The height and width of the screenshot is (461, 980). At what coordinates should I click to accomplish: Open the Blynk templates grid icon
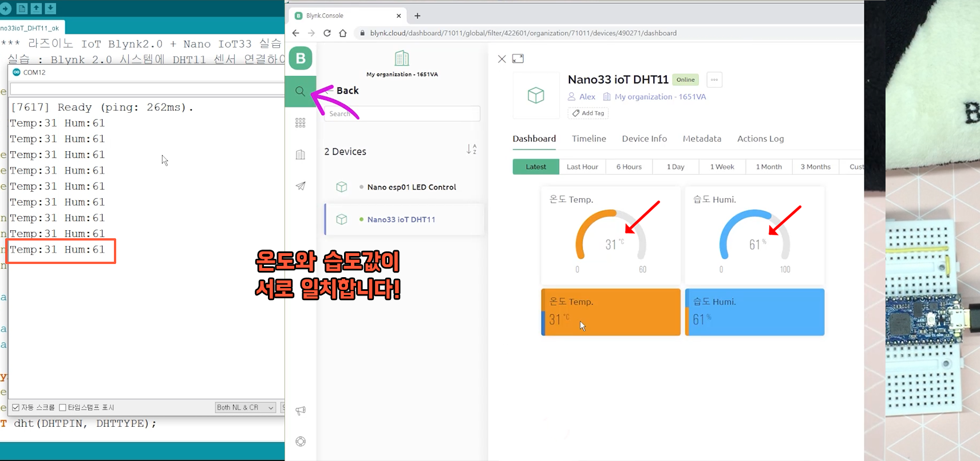tap(301, 123)
